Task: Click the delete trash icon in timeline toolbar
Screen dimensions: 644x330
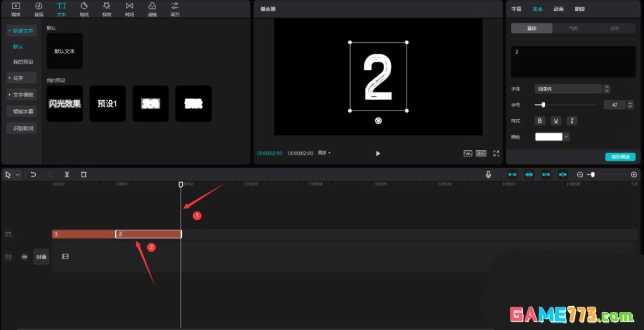Action: [83, 174]
